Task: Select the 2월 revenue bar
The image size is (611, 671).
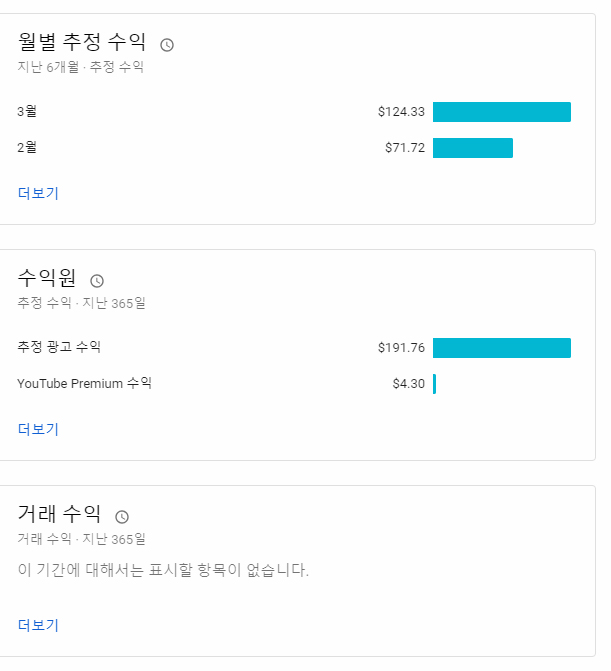Action: click(472, 148)
